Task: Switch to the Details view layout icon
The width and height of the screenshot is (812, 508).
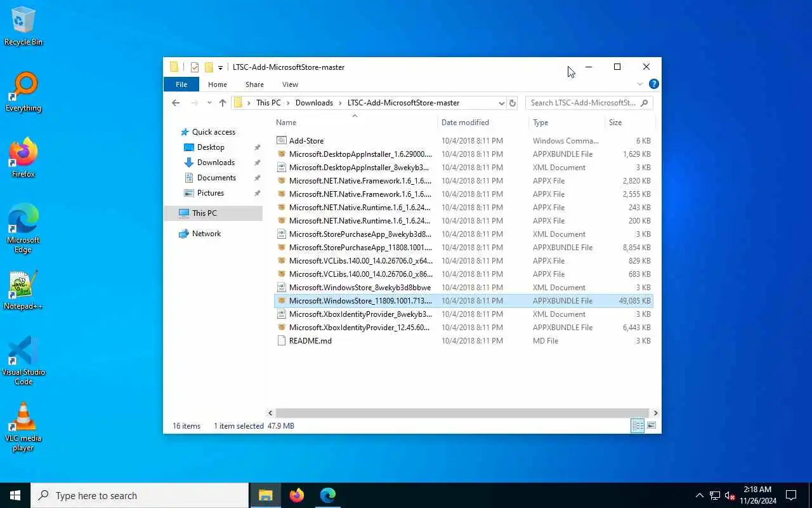Action: pyautogui.click(x=638, y=426)
